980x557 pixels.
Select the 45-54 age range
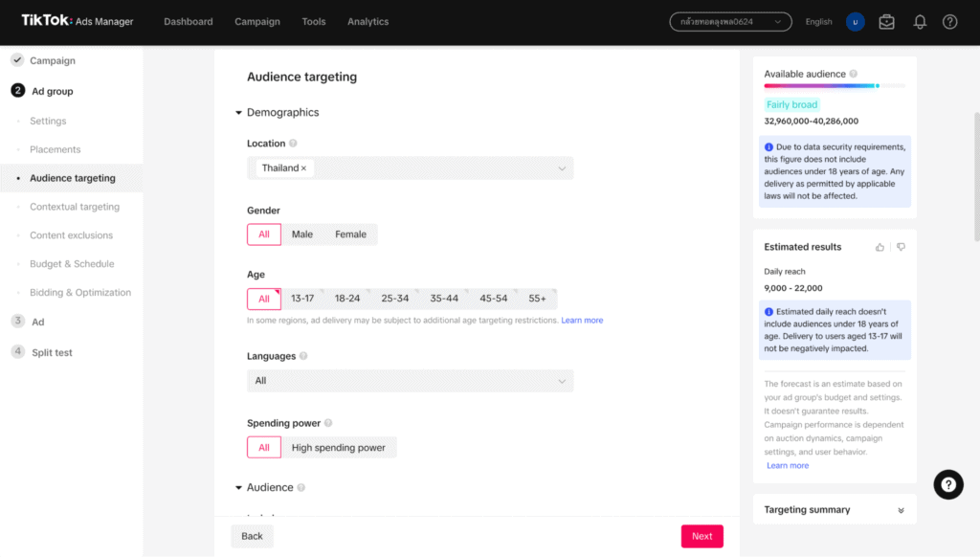493,299
